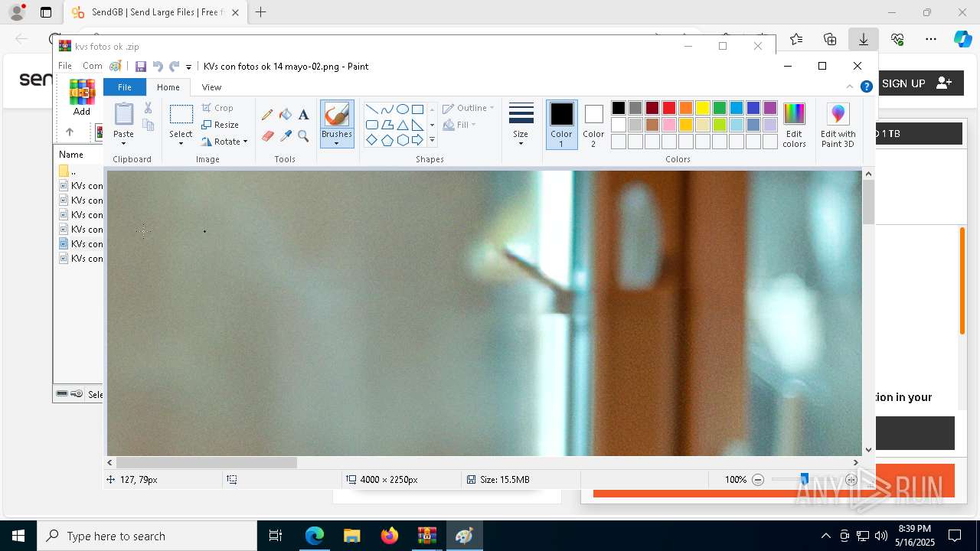Choose the Diamond shape
Screen dimensions: 980x551
371,140
